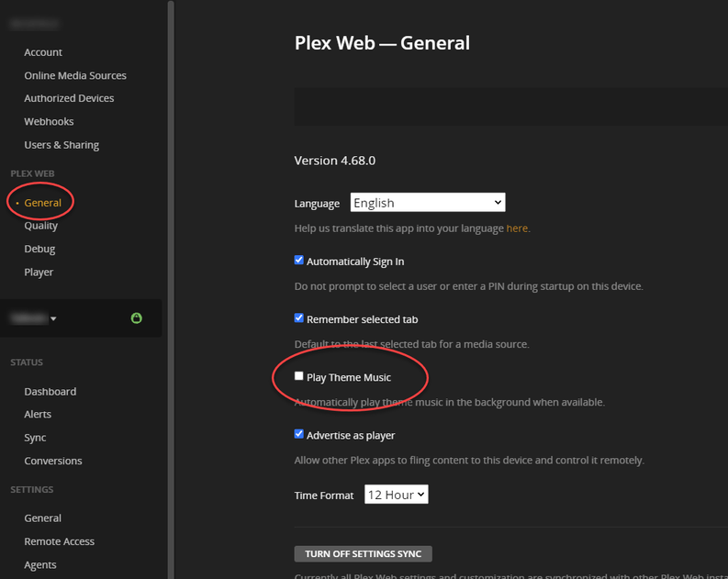Open the Language dropdown

428,202
